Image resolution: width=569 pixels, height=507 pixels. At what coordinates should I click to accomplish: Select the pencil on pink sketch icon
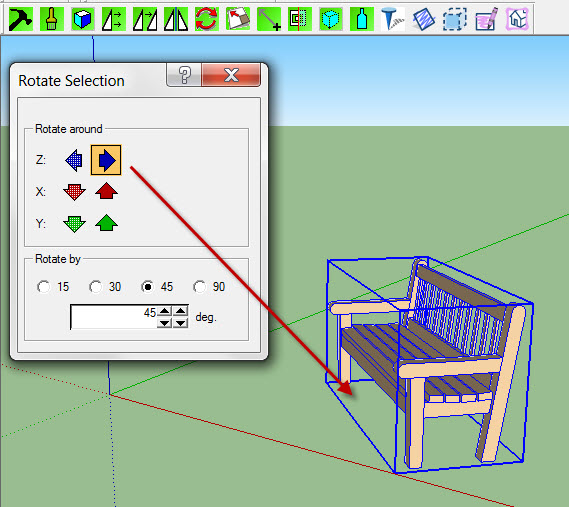point(486,19)
